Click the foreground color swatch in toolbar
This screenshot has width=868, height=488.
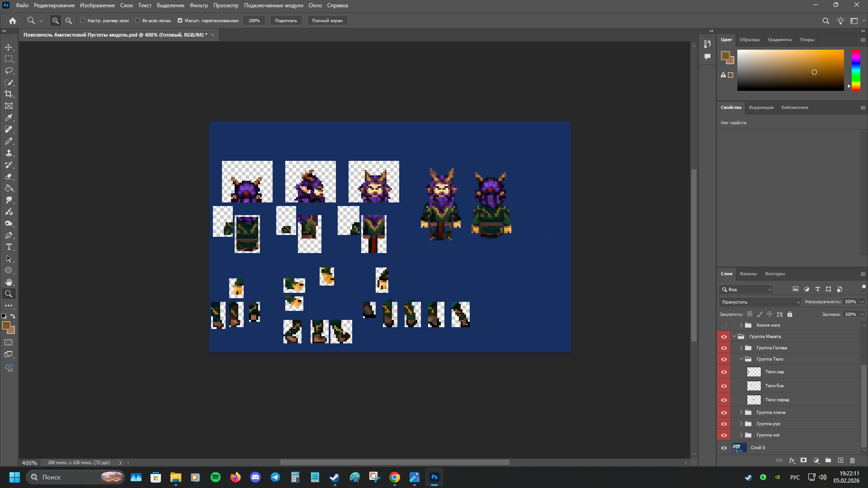[x=6, y=325]
